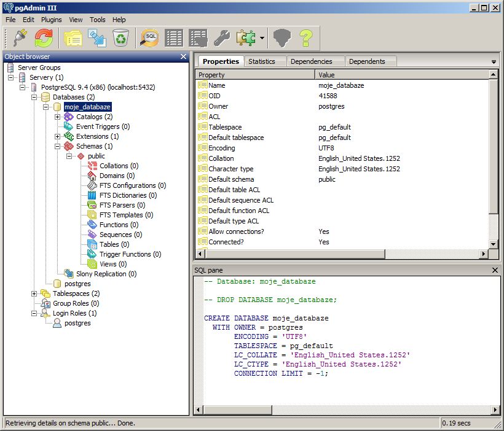This screenshot has height=431, width=504.
Task: Click the plug icon to add a server connection
Action: point(20,38)
